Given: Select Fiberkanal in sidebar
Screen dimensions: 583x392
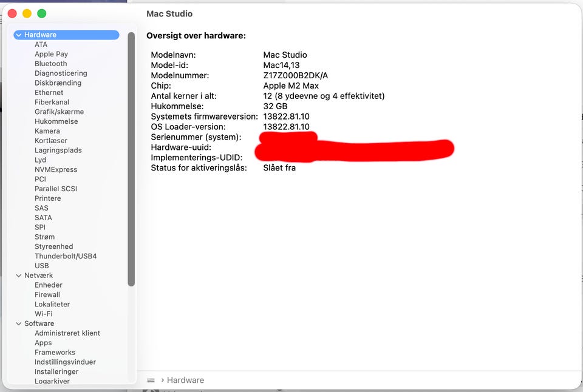Looking at the screenshot, I should [52, 103].
